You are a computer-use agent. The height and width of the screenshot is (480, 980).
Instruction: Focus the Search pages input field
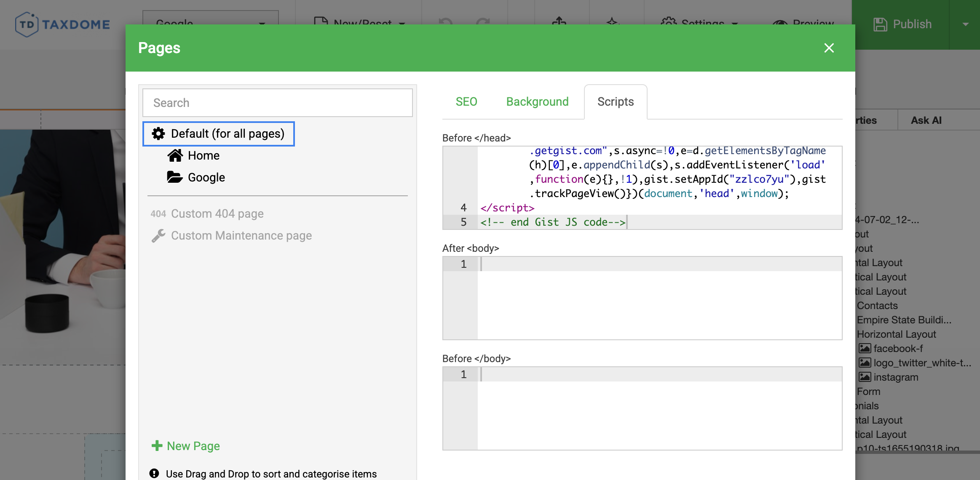[277, 103]
